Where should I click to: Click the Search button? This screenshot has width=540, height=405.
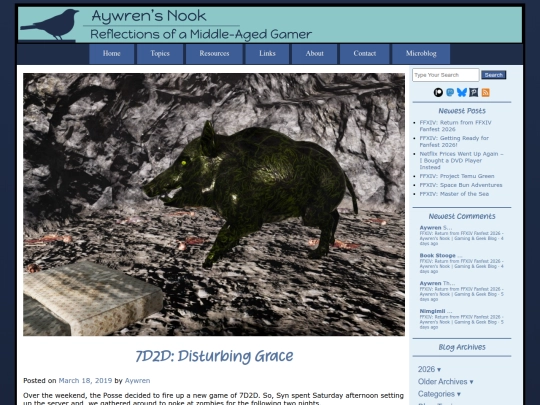point(494,75)
